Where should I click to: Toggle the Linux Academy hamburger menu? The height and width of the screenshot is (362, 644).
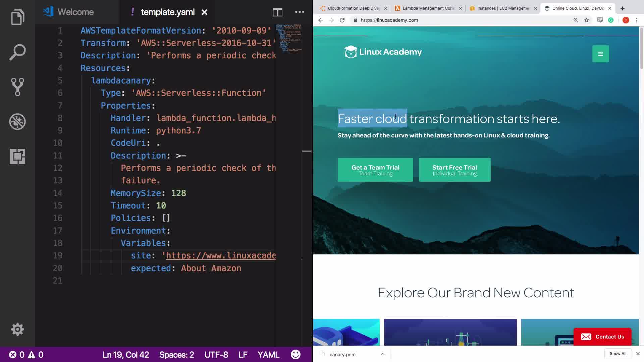(600, 54)
